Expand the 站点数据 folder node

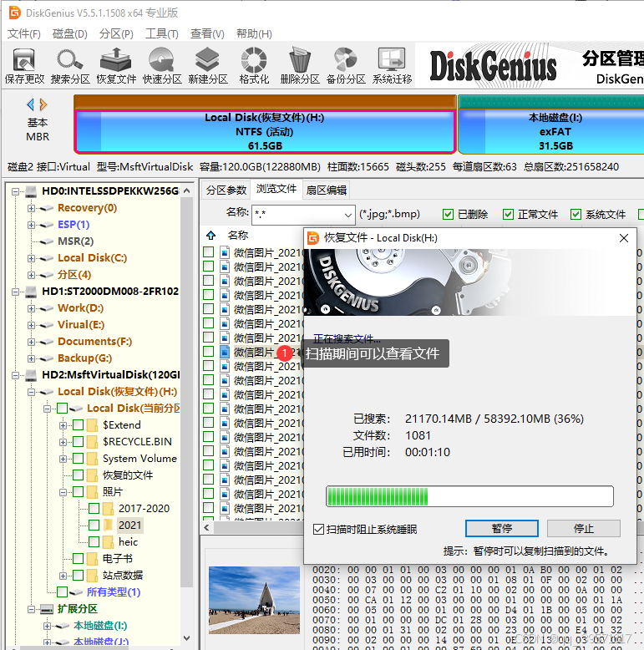click(63, 576)
